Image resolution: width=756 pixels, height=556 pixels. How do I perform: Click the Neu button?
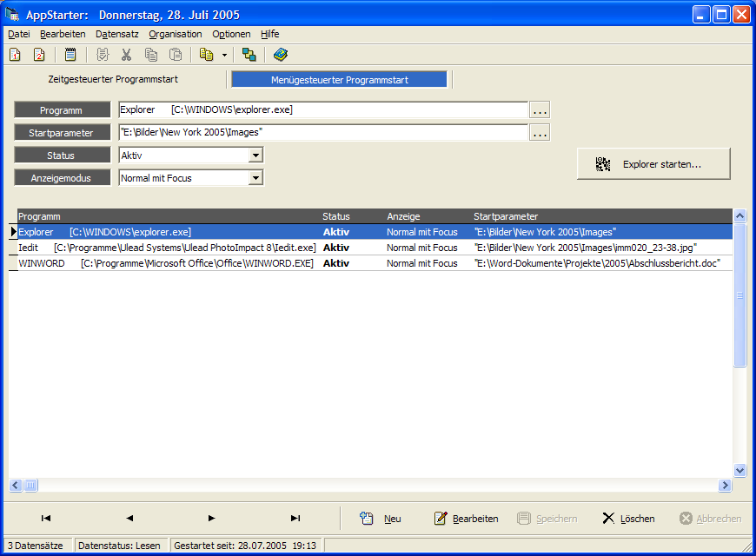click(x=381, y=519)
